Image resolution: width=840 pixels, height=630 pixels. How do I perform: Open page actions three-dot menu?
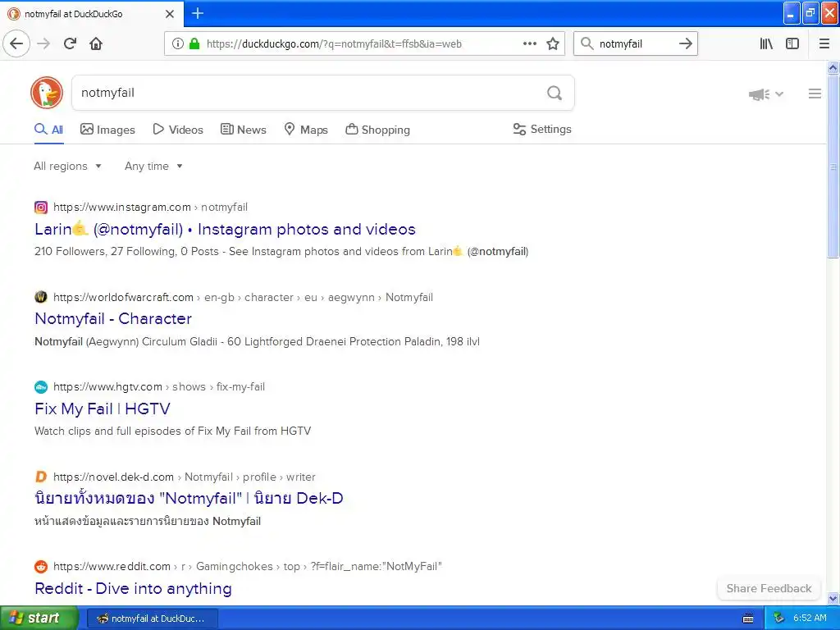[x=530, y=44]
